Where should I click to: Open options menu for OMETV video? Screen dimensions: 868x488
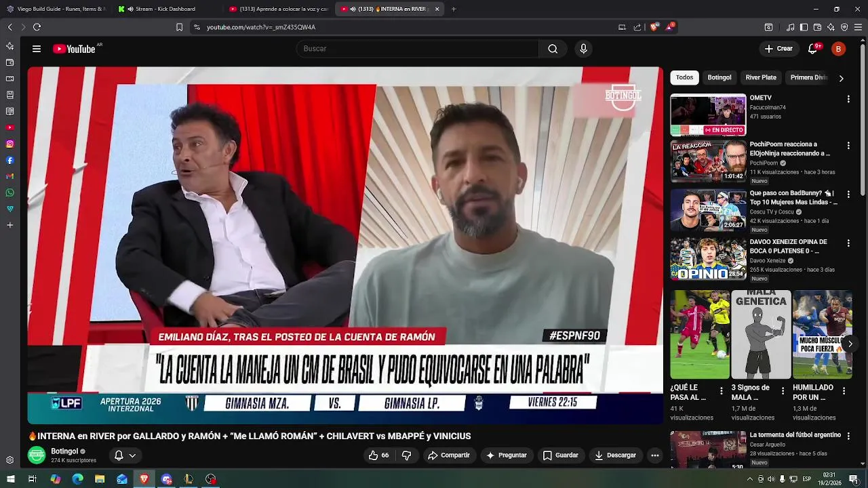pos(848,99)
